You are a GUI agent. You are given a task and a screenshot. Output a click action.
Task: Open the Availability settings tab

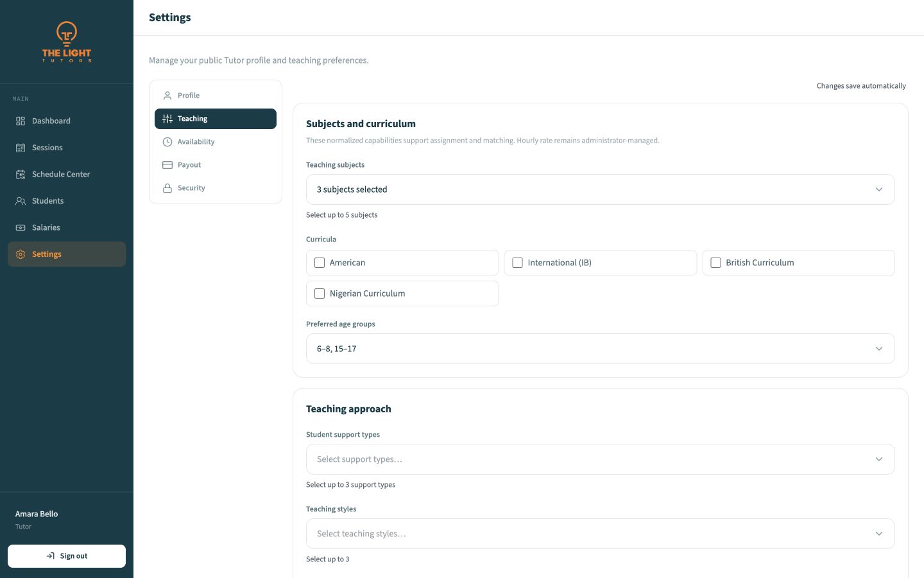216,142
